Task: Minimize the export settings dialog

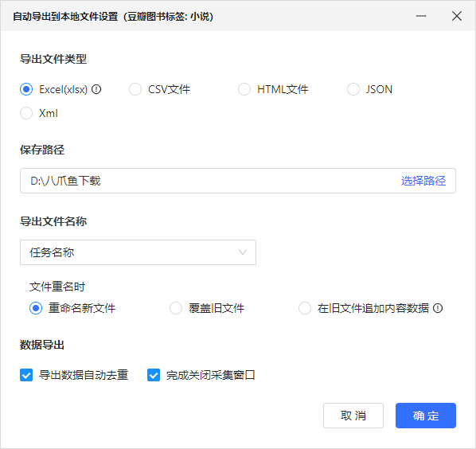Action: [421, 16]
